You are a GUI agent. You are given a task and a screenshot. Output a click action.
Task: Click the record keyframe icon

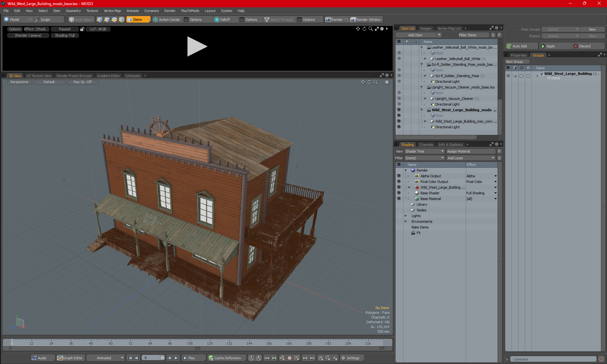289,358
